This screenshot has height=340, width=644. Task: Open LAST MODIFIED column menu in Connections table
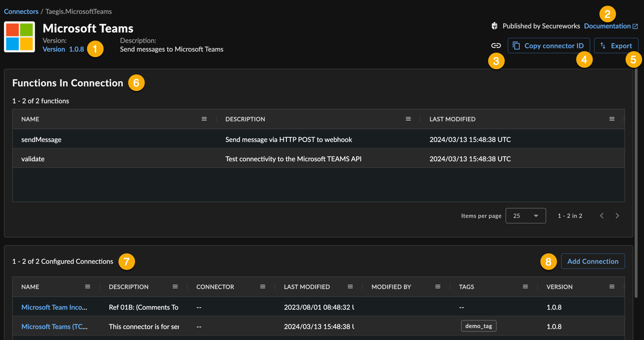350,287
